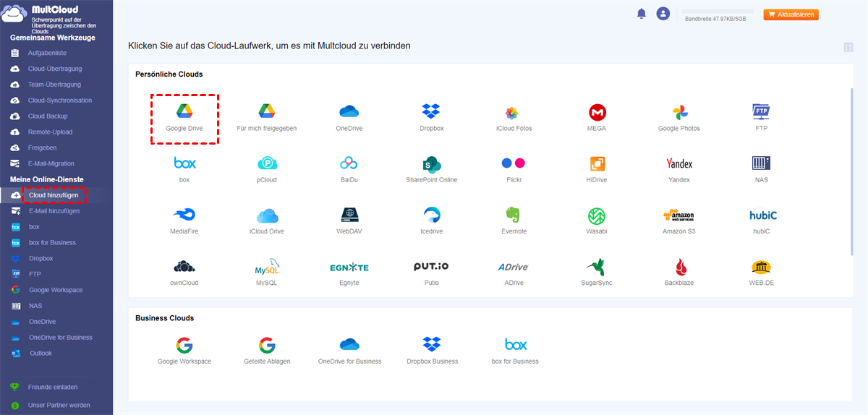This screenshot has height=415, width=868.
Task: Choose the iCloud Drive icon
Action: pos(267,215)
